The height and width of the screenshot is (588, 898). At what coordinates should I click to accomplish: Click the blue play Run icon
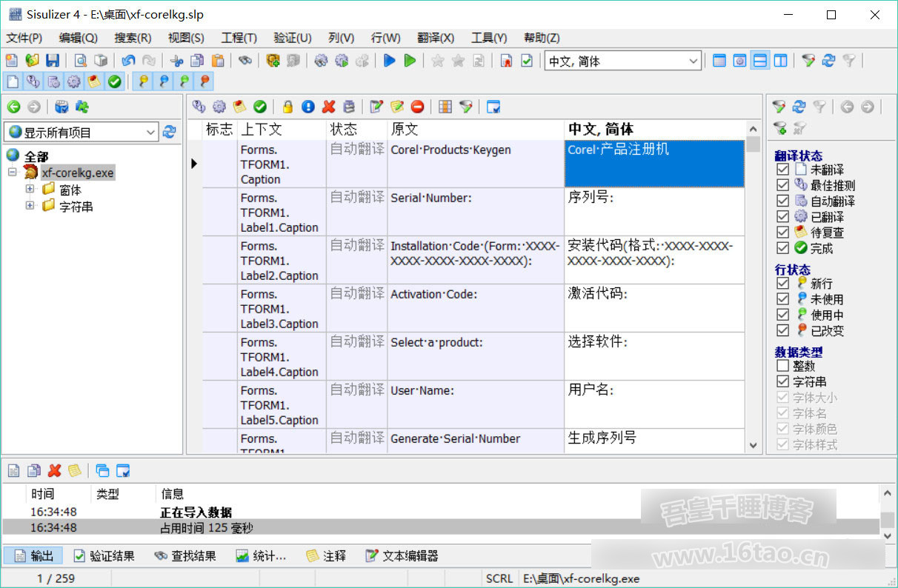point(390,61)
